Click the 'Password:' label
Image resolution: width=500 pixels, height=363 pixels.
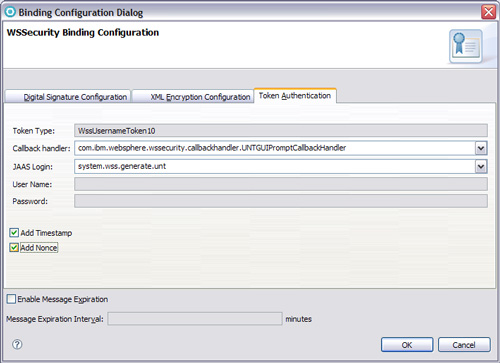click(x=30, y=201)
